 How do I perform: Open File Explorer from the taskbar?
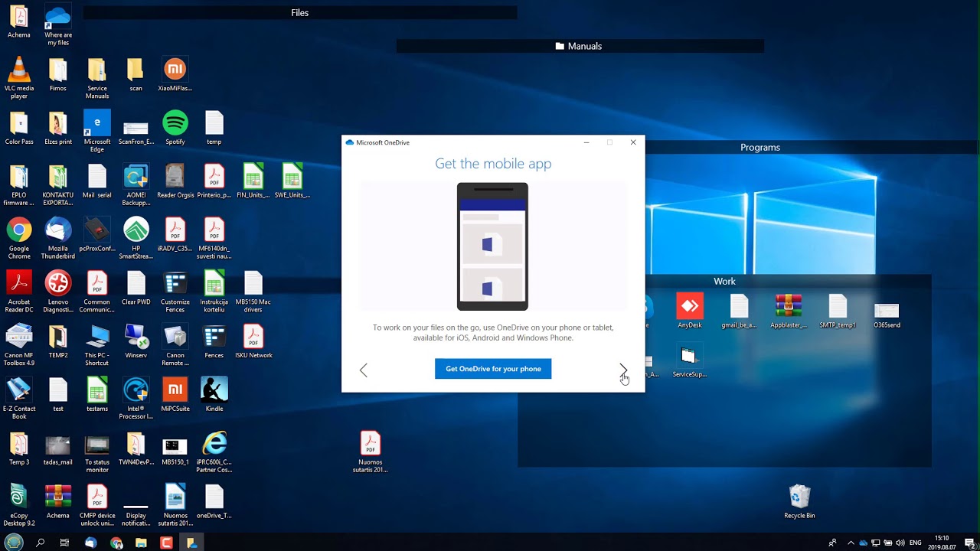pos(141,543)
